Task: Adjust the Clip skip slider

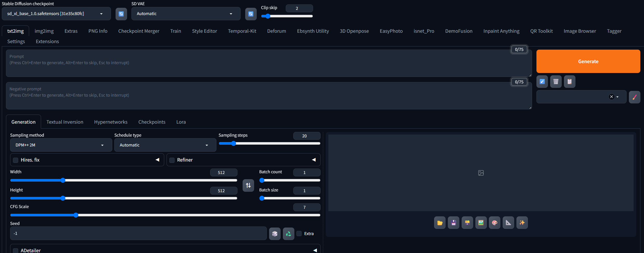Action: click(x=287, y=16)
